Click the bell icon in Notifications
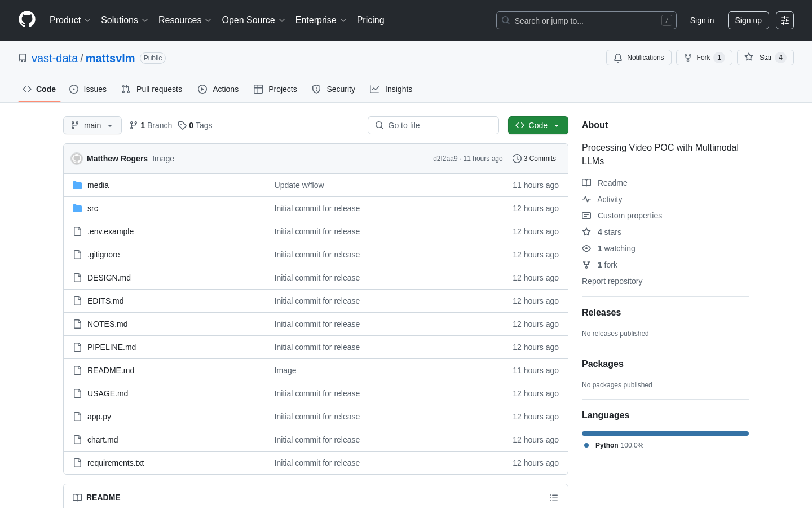Viewport: 812px width, 508px height. point(618,58)
